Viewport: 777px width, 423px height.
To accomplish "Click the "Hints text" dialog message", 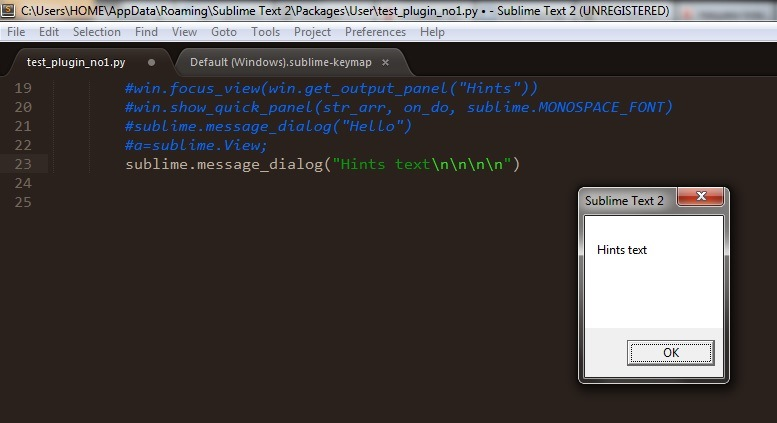I will (x=622, y=250).
